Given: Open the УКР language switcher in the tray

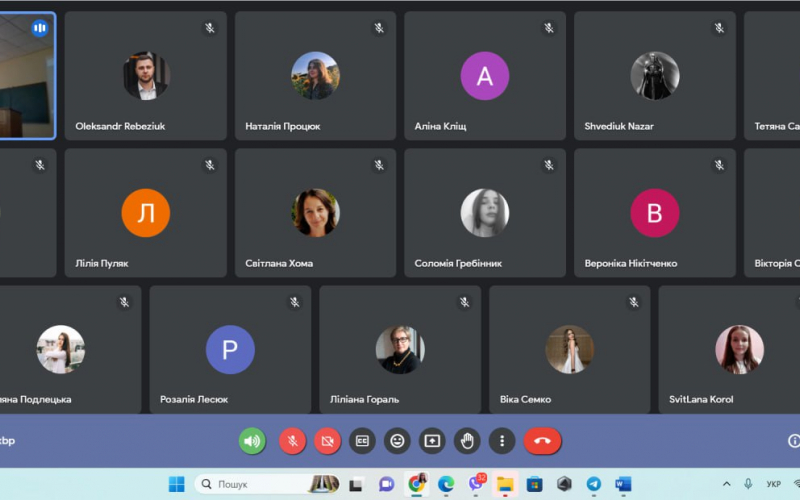Looking at the screenshot, I should pyautogui.click(x=773, y=484).
